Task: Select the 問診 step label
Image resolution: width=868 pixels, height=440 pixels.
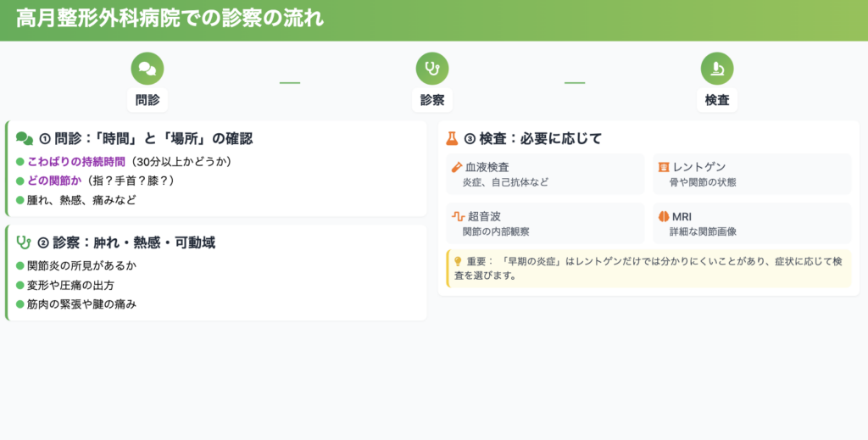Action: 147,100
